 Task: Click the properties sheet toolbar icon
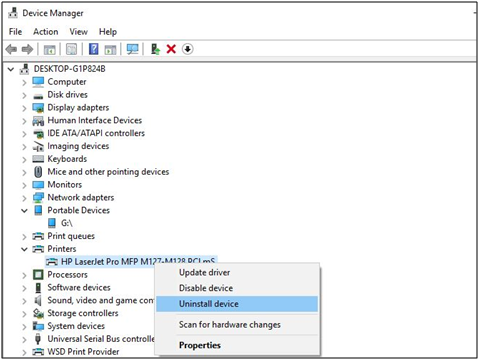tap(71, 49)
